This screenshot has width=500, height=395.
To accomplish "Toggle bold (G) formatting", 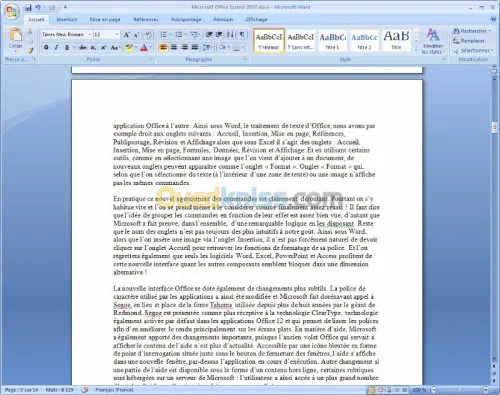I will pyautogui.click(x=46, y=48).
